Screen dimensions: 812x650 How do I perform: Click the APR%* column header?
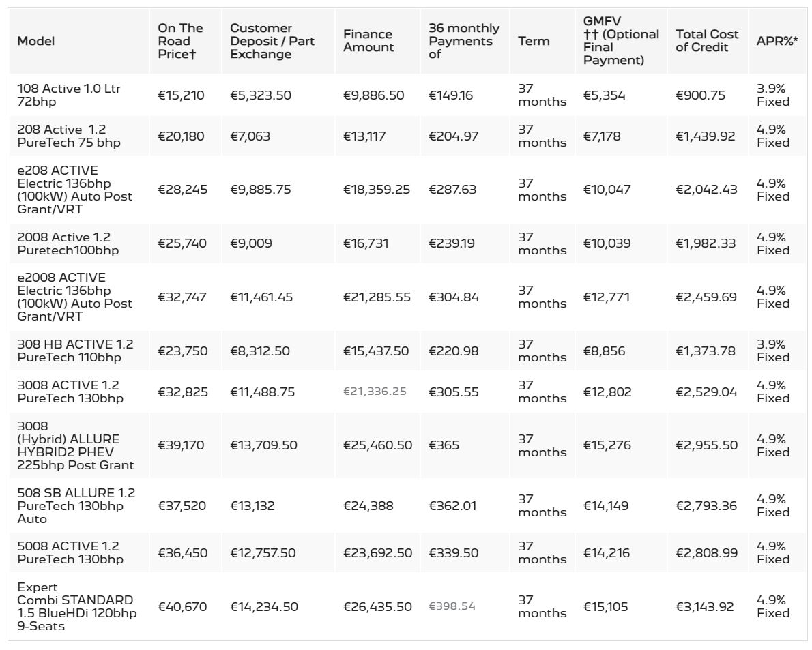pyautogui.click(x=777, y=41)
